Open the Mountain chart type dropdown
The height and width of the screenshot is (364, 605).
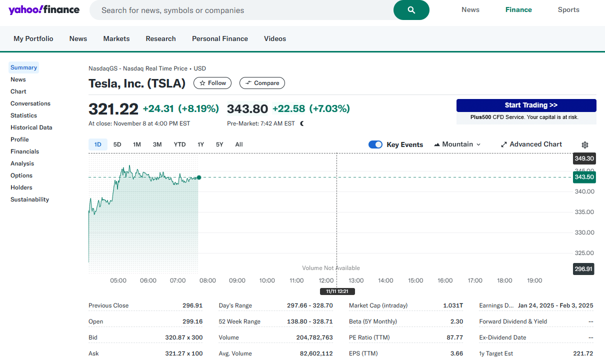click(457, 144)
